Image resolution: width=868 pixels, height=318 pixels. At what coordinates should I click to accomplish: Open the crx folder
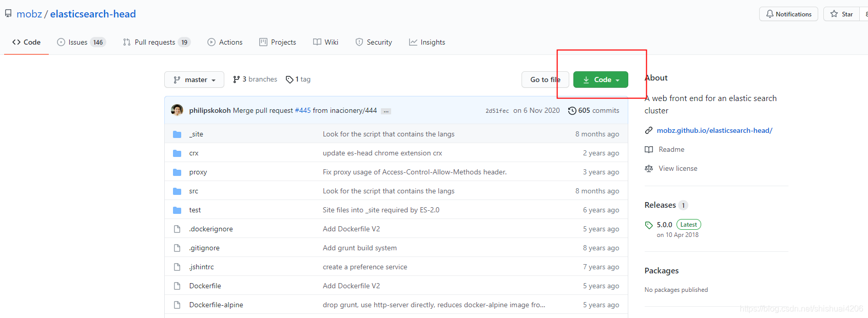194,153
